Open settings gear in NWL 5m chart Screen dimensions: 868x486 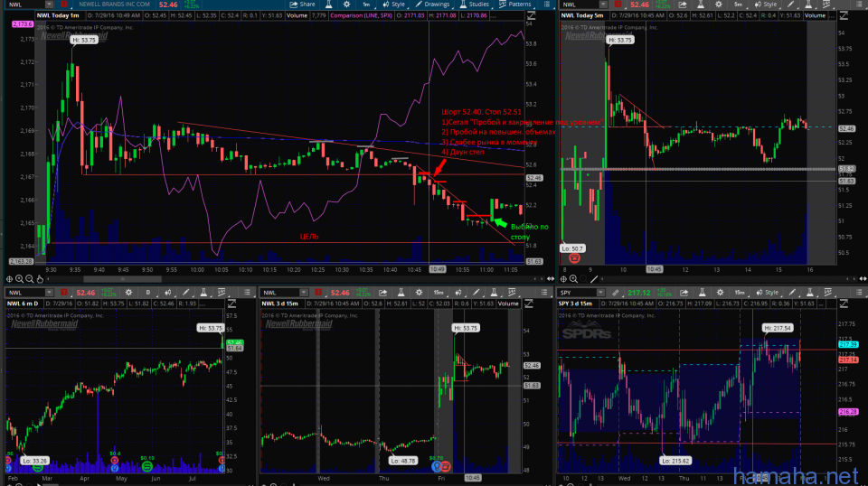[719, 5]
